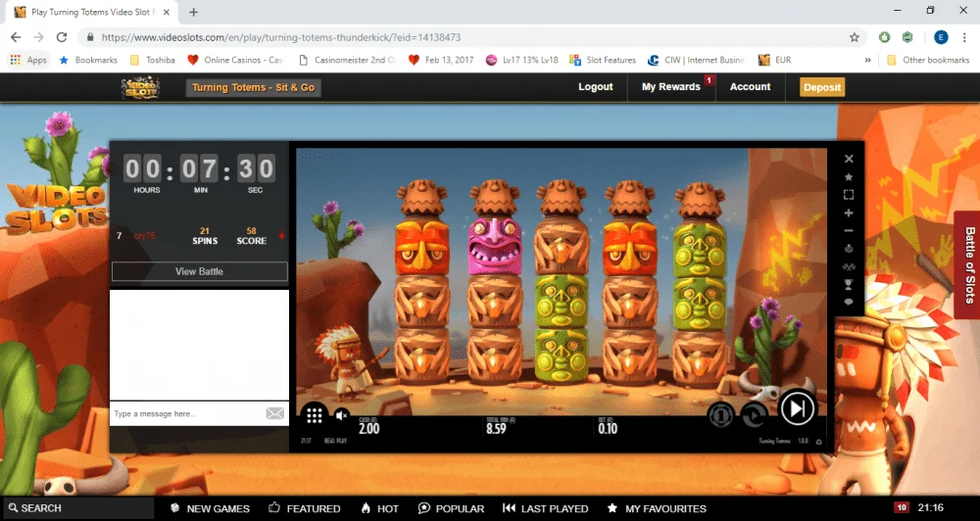Open Slot Features bookmark

click(x=603, y=60)
